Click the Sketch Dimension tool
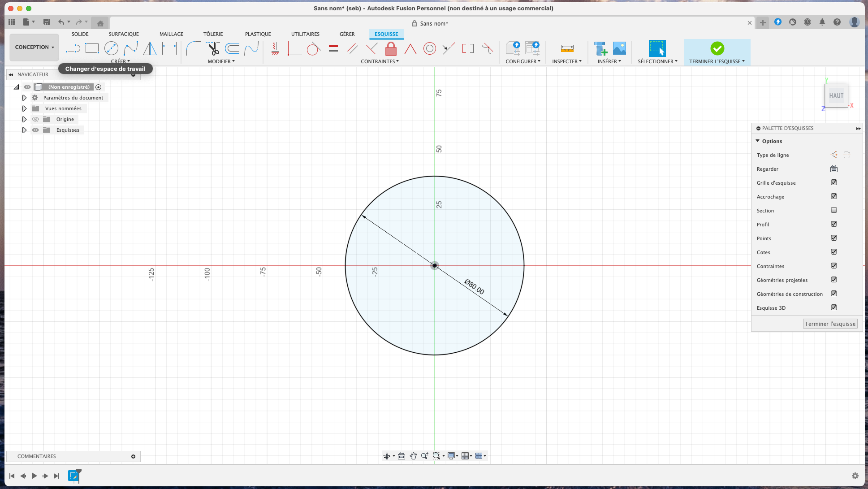 tap(169, 48)
